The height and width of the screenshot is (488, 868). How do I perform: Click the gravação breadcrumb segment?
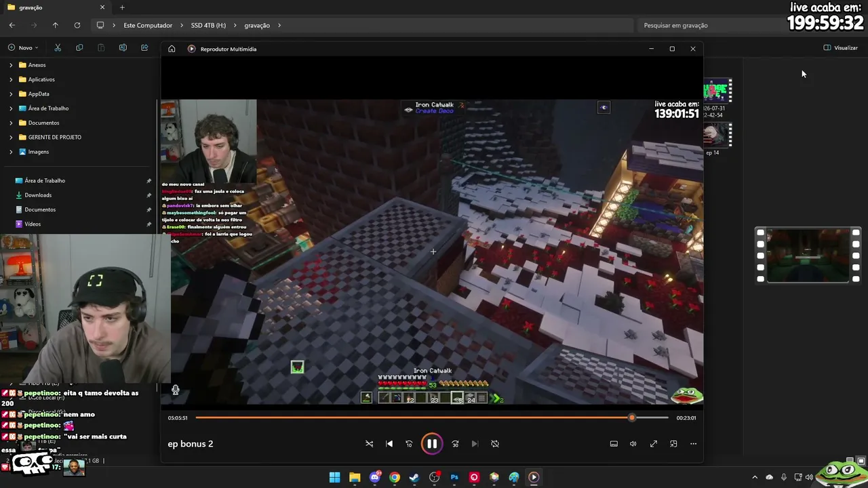click(x=257, y=25)
